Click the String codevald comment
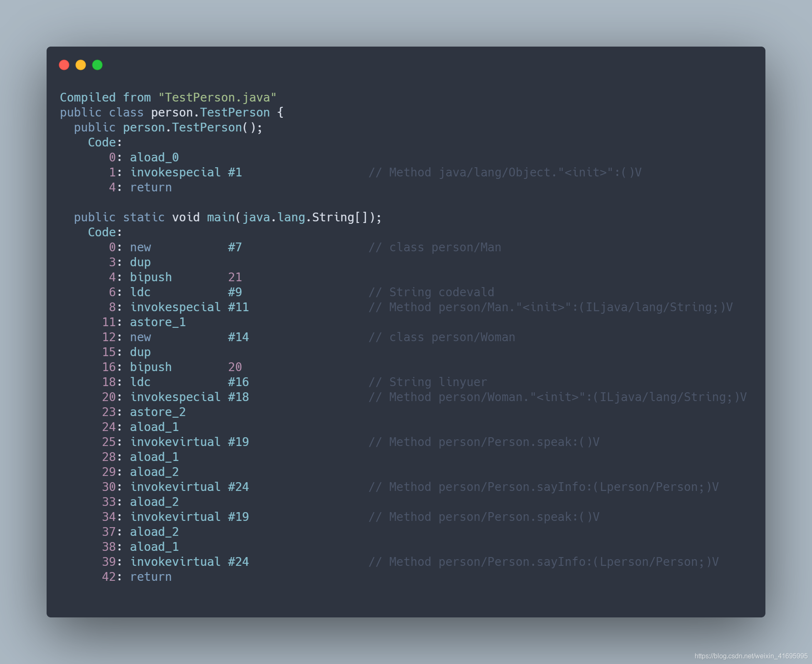 tap(431, 292)
